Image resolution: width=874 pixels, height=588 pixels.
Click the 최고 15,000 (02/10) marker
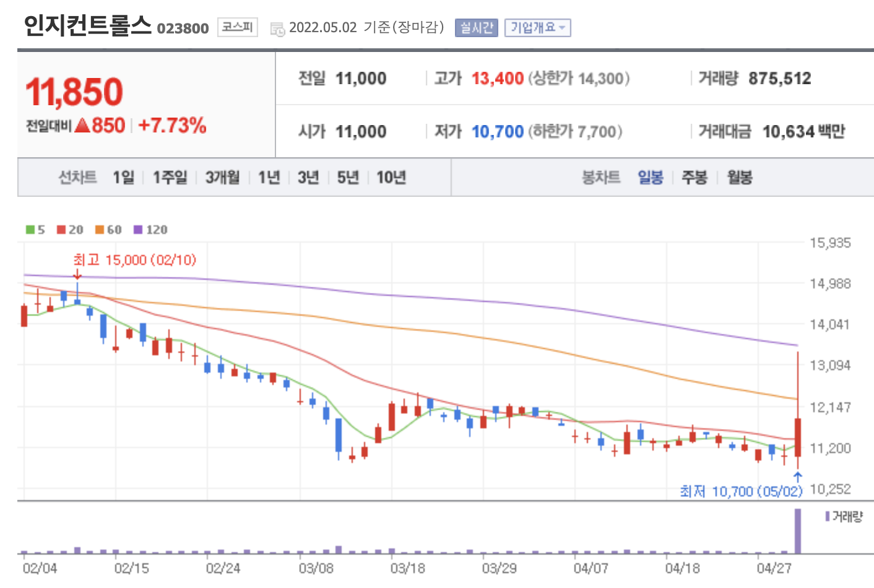(134, 260)
